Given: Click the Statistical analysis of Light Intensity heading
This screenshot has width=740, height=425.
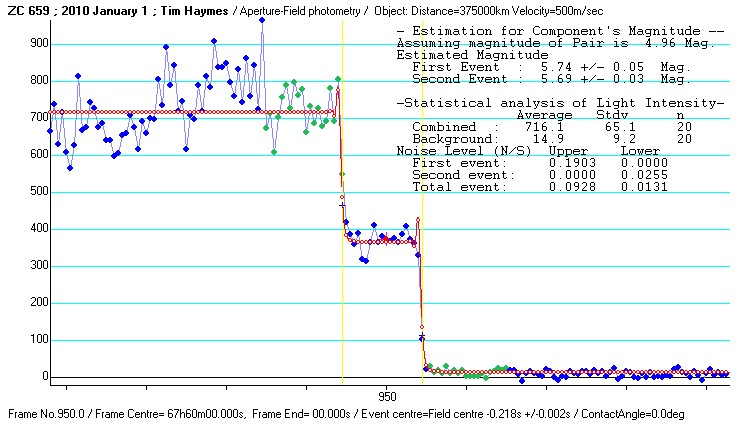Looking at the screenshot, I should tap(560, 103).
